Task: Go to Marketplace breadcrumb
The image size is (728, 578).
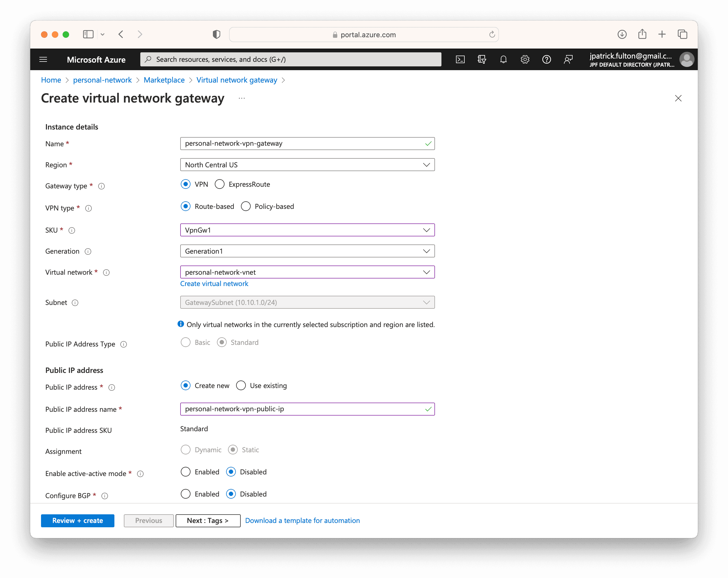Action: coord(164,80)
